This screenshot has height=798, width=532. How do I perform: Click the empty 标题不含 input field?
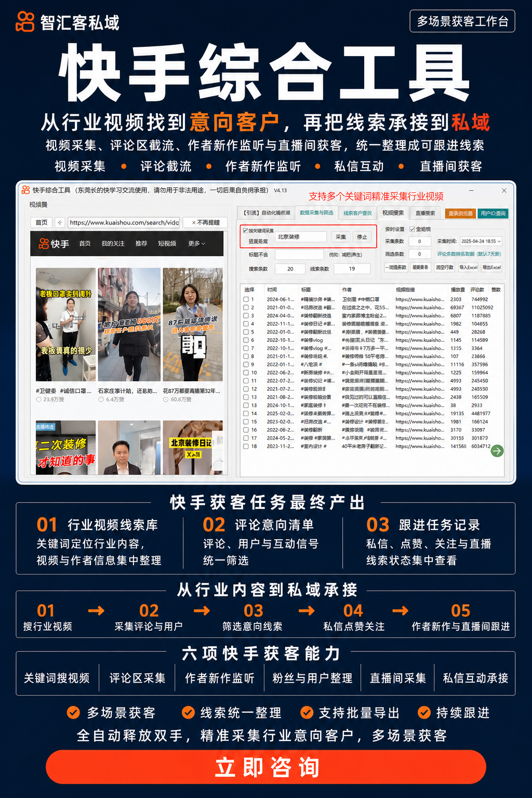coord(299,255)
